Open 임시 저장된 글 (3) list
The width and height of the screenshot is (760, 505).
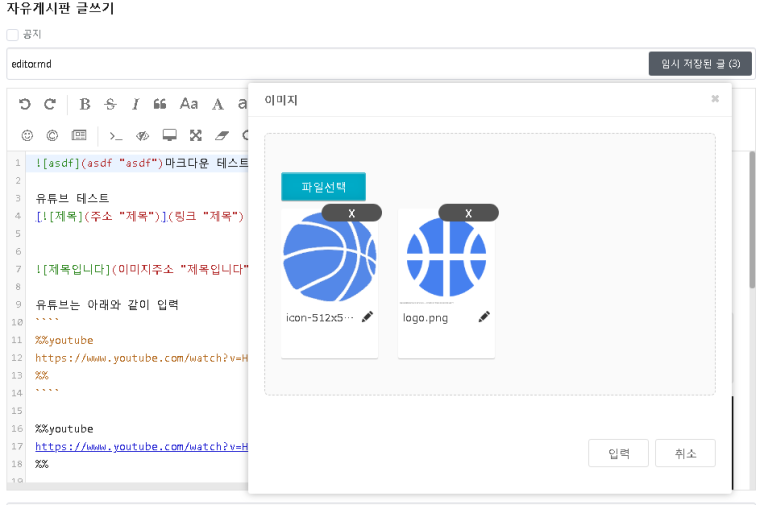point(700,63)
